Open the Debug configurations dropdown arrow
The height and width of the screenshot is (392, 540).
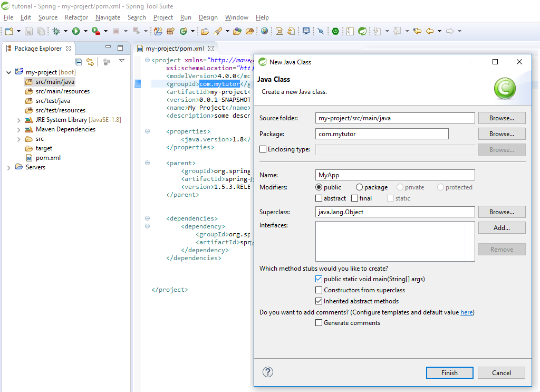(65, 31)
